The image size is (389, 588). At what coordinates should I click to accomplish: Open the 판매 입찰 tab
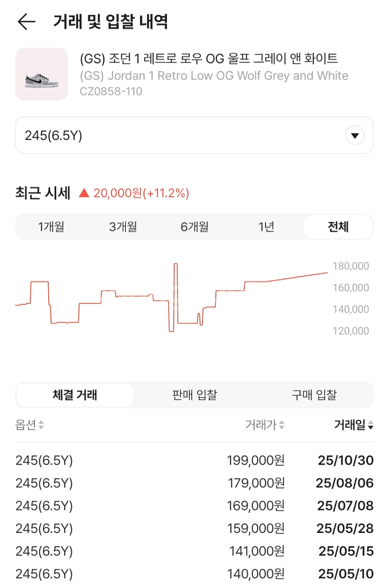(x=194, y=395)
